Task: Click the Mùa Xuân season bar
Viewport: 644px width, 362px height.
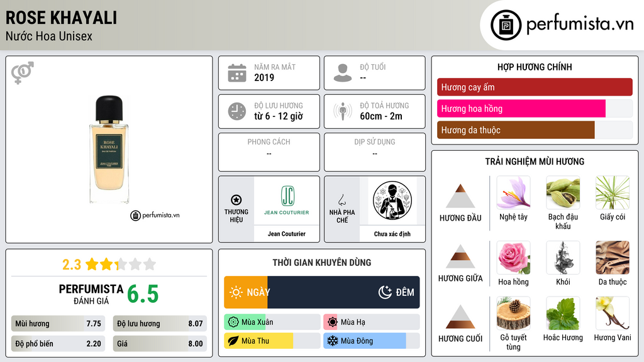Action: tap(272, 322)
